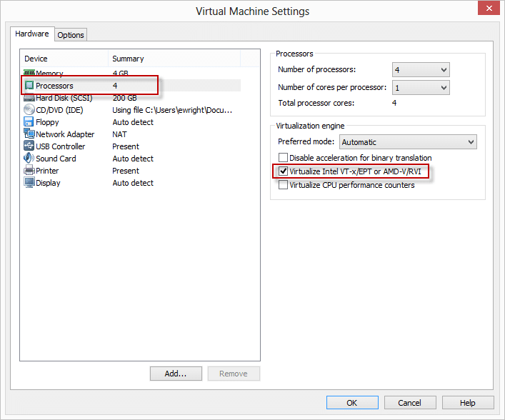This screenshot has height=420, width=505.
Task: Select the Display monitor icon
Action: (x=29, y=183)
